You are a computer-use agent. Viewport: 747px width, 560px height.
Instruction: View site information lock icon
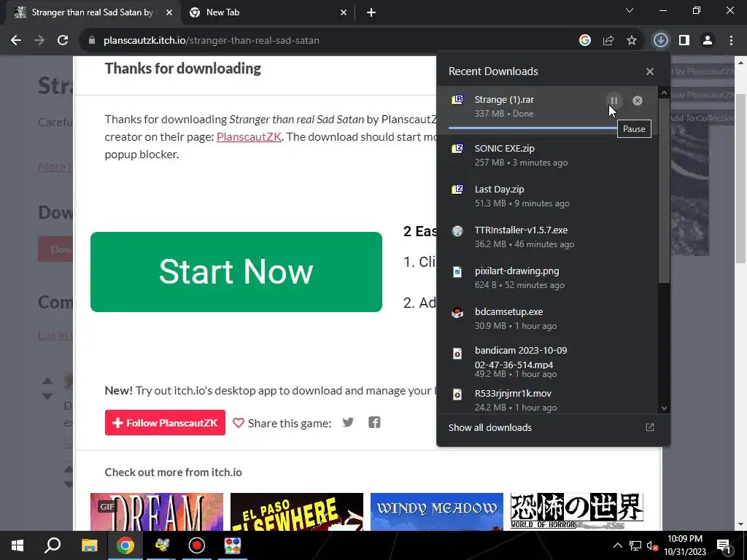[92, 41]
